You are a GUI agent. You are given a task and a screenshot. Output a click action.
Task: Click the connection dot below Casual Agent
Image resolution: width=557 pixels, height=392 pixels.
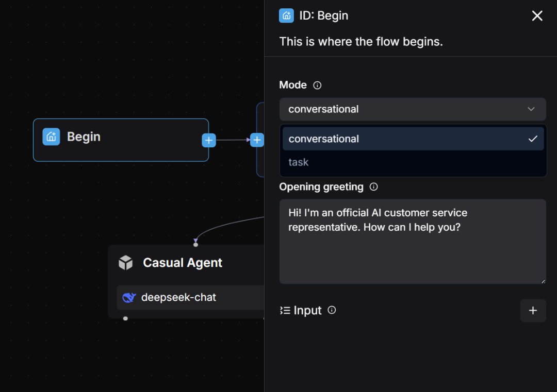click(x=125, y=318)
